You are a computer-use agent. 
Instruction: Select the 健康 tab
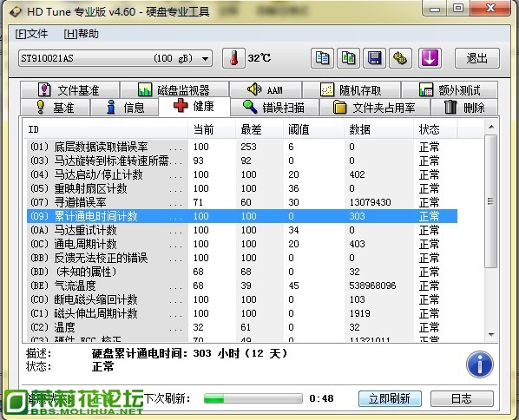(194, 106)
